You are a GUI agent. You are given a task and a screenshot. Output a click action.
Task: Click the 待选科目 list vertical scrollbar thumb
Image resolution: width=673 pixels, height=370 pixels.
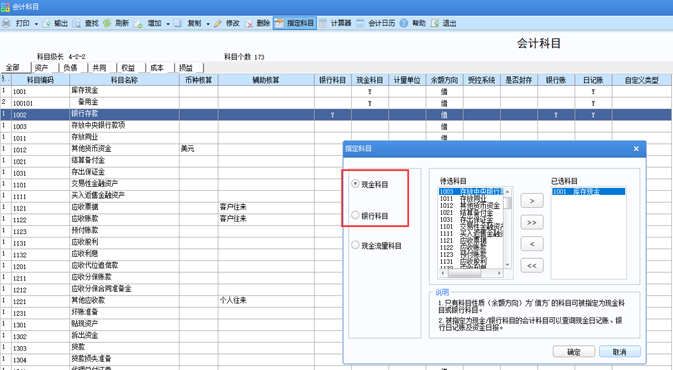coord(507,202)
